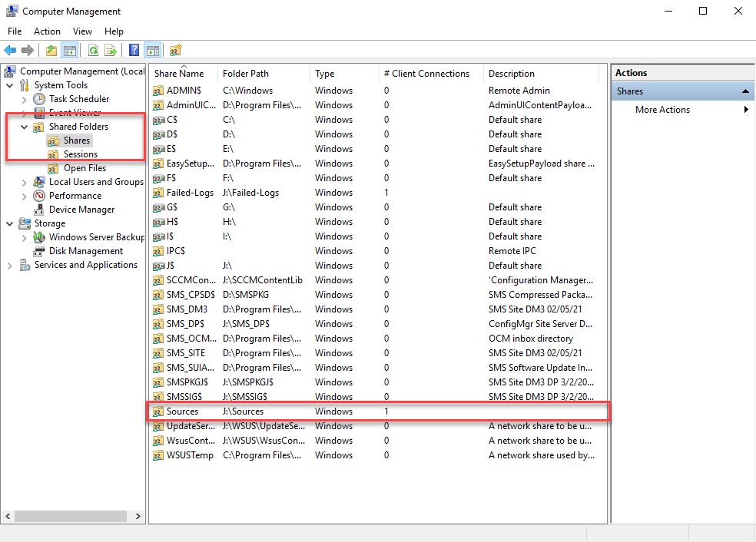Click the Failed-Logs share icon
Image resolution: width=756 pixels, height=542 pixels.
click(158, 193)
